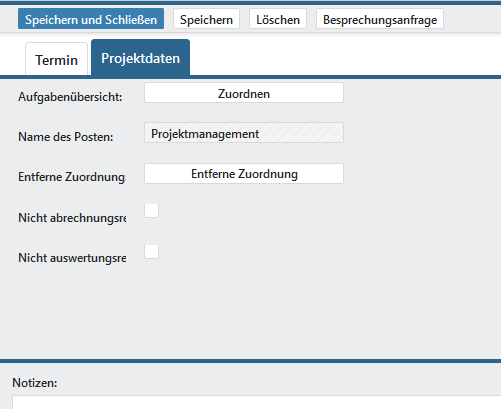Enable the Nicht abrechnungsrelevant checkbox
Image resolution: width=501 pixels, height=409 pixels.
(151, 211)
